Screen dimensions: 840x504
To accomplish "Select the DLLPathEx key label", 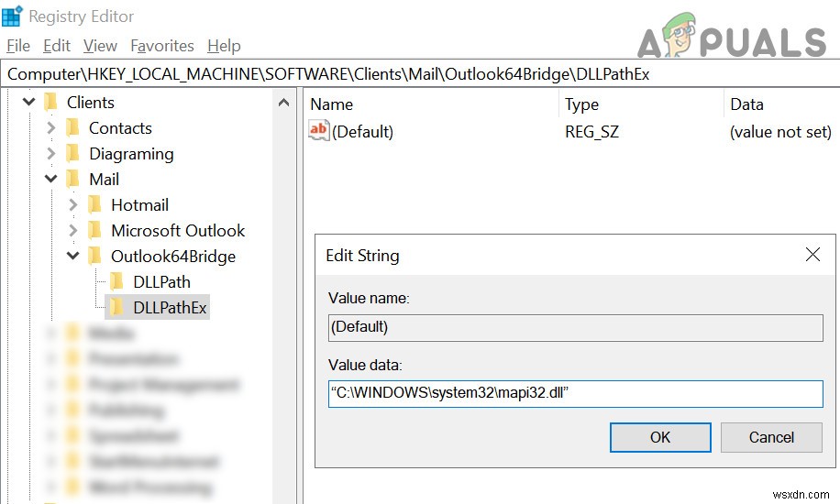I will [170, 308].
